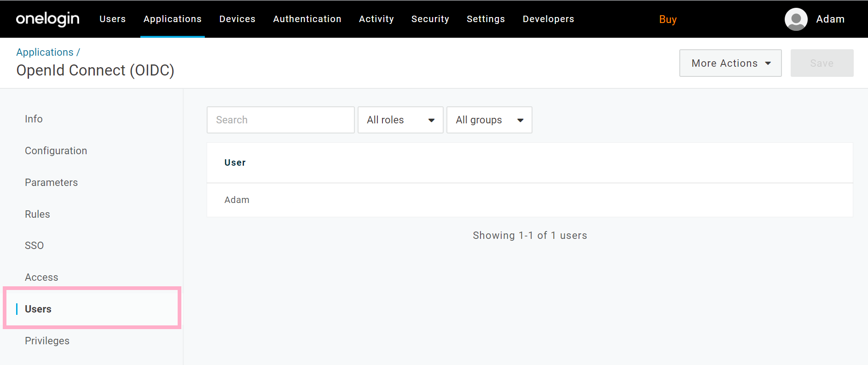Expand the All groups dropdown
This screenshot has height=365, width=868.
pyautogui.click(x=489, y=120)
